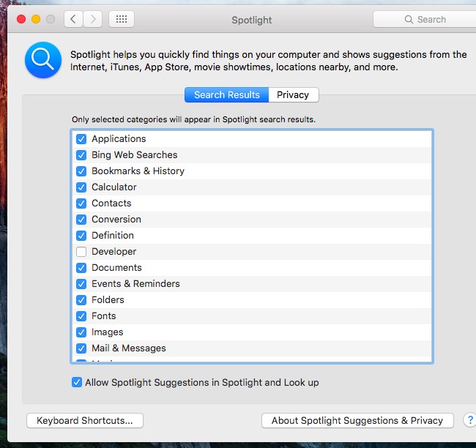Open About Spotlight Suggestions & Privacy
476x448 pixels.
pyautogui.click(x=357, y=420)
